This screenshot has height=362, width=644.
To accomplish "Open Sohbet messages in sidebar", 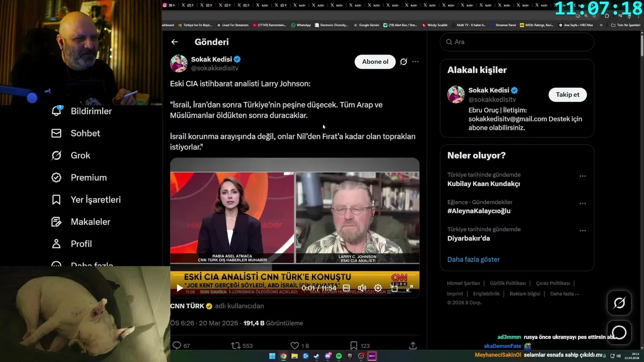I will coord(75,133).
